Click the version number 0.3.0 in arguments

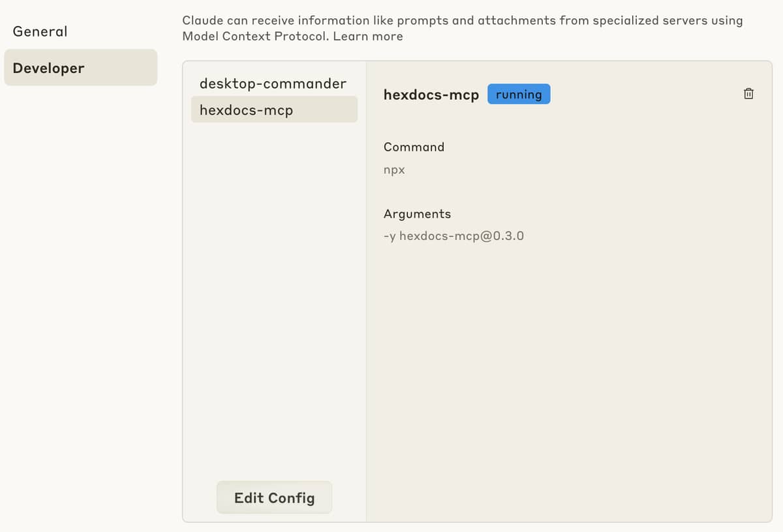[508, 235]
